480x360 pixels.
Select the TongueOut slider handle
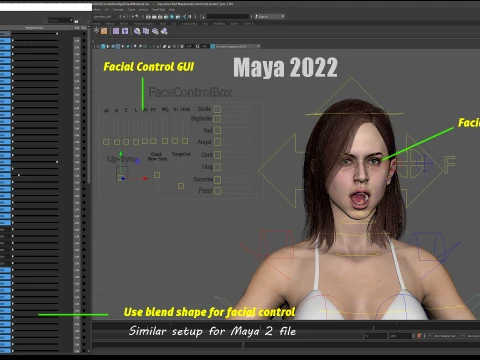tap(181, 186)
